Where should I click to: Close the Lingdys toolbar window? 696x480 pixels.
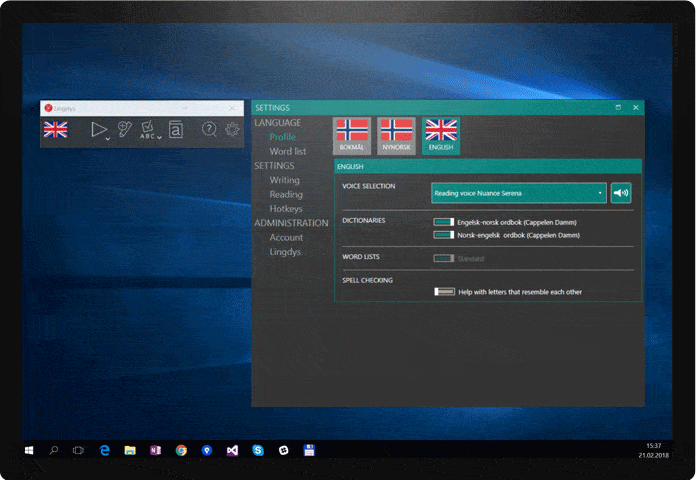[x=232, y=108]
